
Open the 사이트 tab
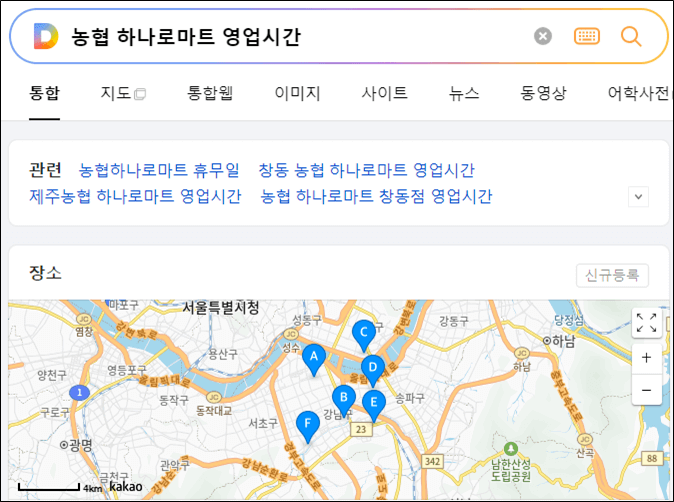[x=384, y=93]
